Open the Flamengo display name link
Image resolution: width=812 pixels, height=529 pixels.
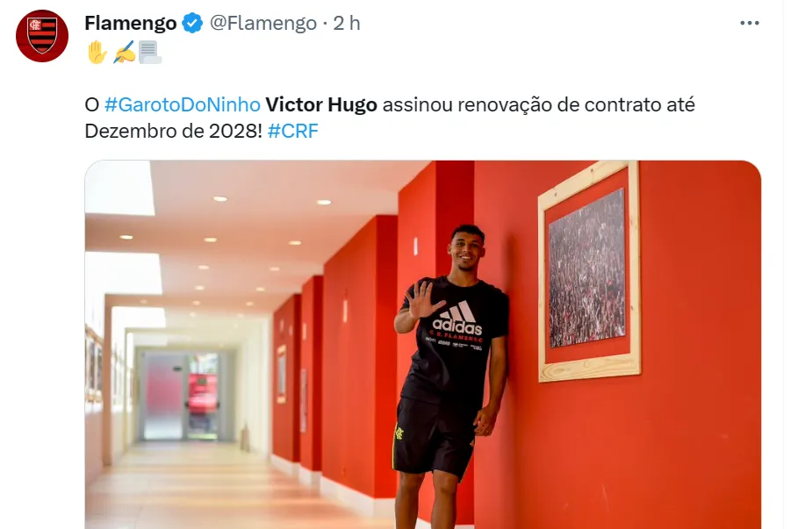(x=131, y=24)
